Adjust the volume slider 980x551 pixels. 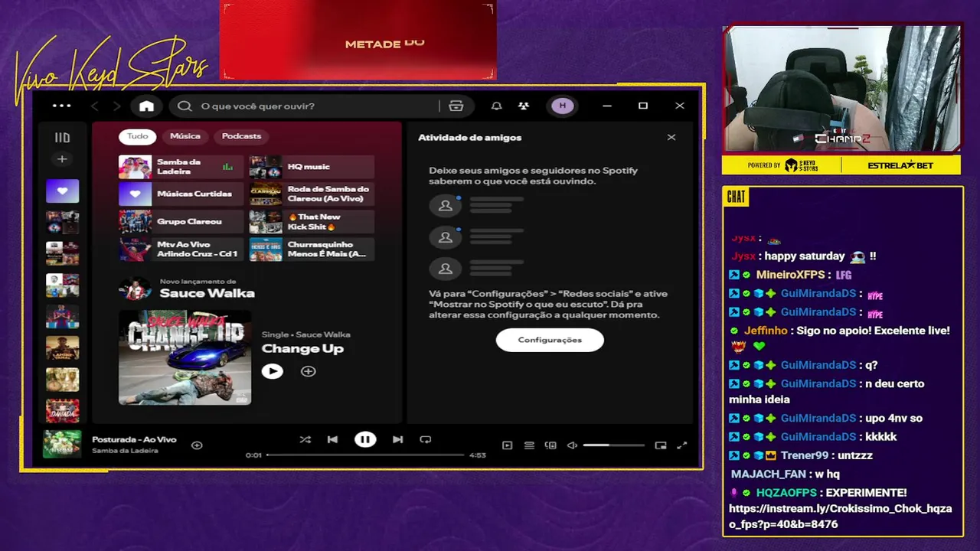pyautogui.click(x=613, y=445)
